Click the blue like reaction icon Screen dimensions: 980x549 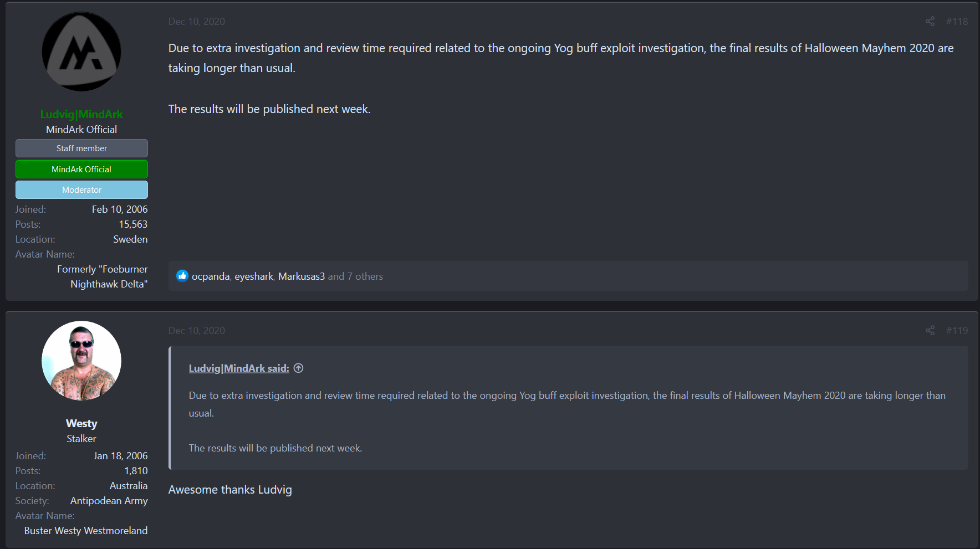[x=182, y=276]
